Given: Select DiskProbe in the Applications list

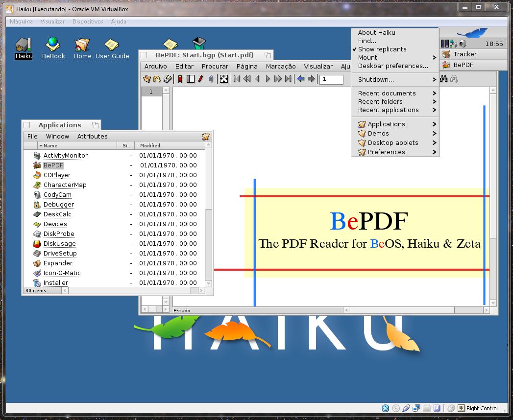Looking at the screenshot, I should pos(59,234).
